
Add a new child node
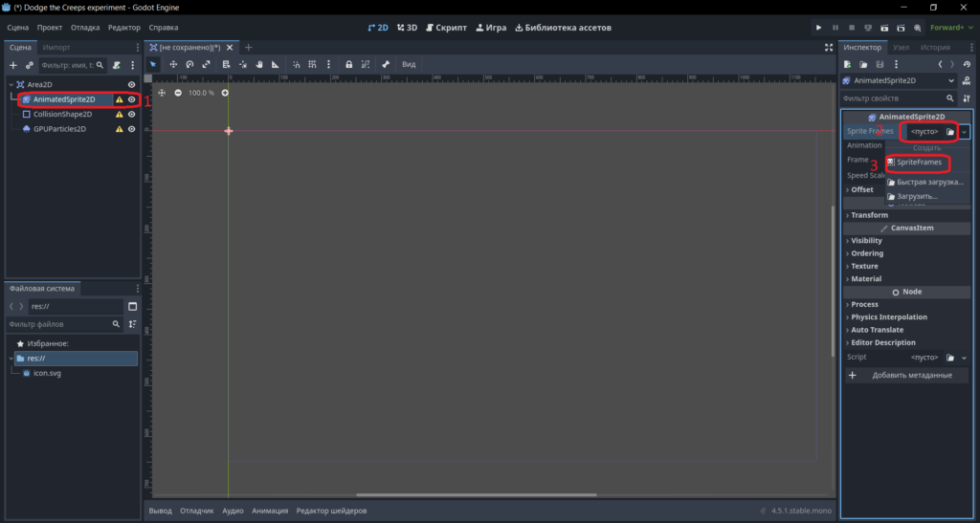coord(13,65)
